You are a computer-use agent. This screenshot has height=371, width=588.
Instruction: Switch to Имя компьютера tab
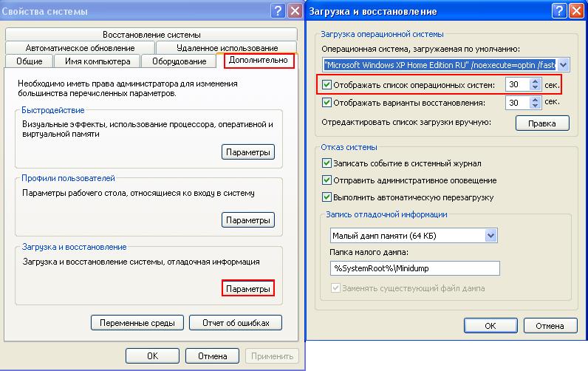click(x=98, y=61)
